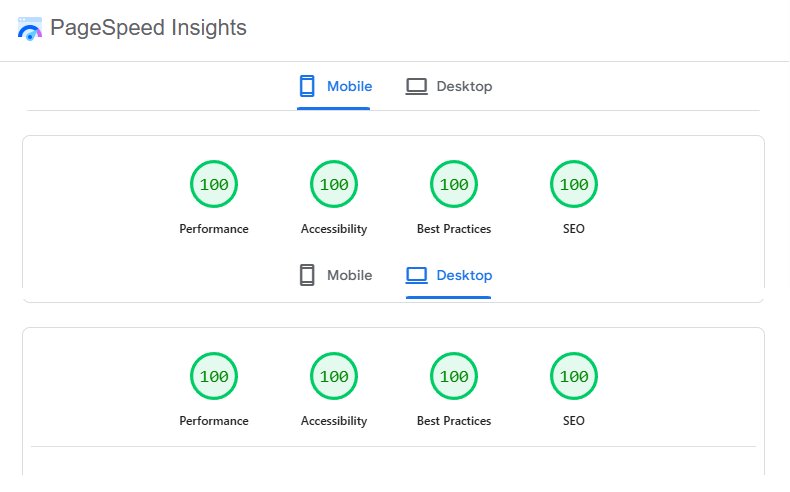Open the Performance score gauge in the upper results card
This screenshot has height=492, width=790.
click(214, 184)
